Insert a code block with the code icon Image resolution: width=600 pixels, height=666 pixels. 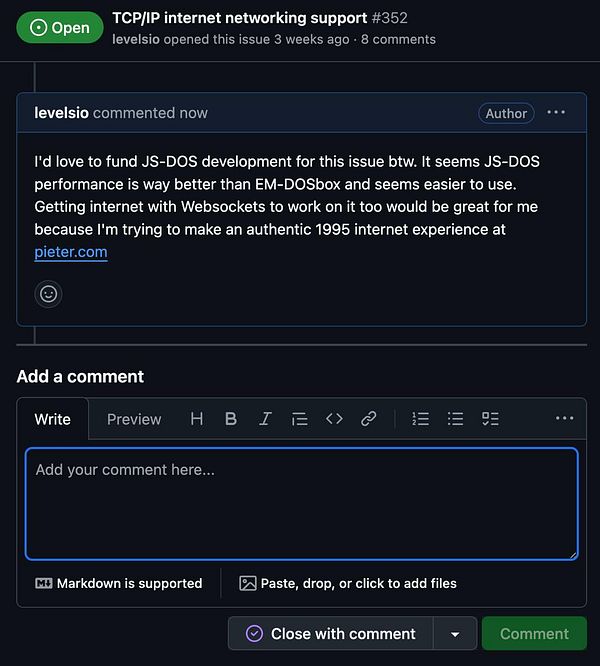pyautogui.click(x=334, y=419)
